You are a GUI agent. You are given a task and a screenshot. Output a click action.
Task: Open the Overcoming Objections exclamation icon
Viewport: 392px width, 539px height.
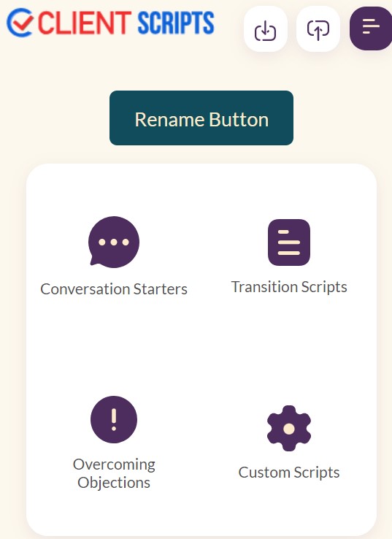pos(114,419)
